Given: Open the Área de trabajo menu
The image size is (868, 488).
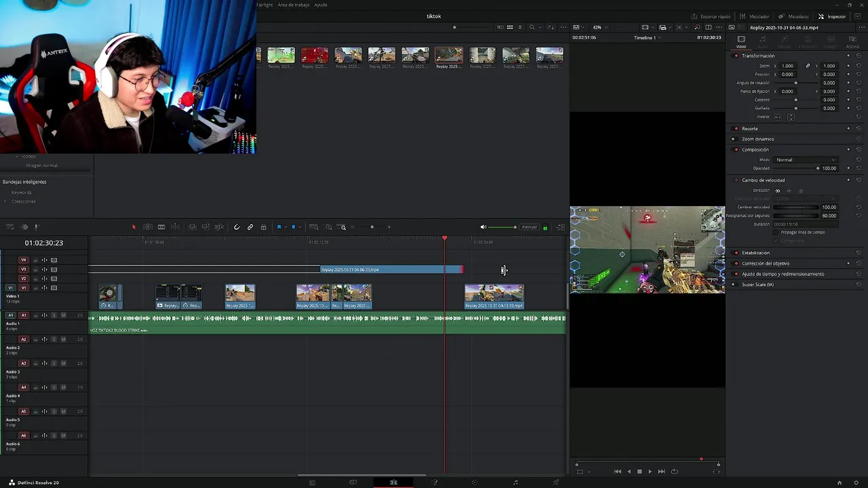Looking at the screenshot, I should (294, 5).
